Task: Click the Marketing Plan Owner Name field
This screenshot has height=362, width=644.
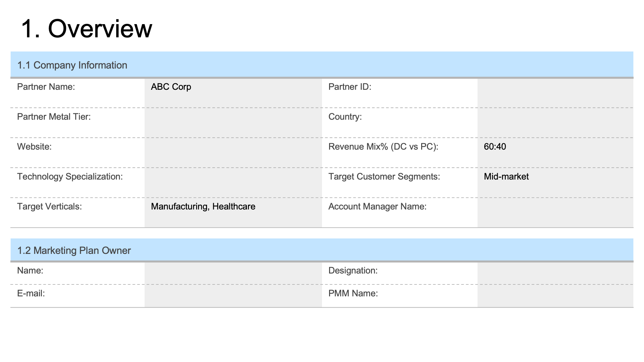Action: tap(233, 273)
